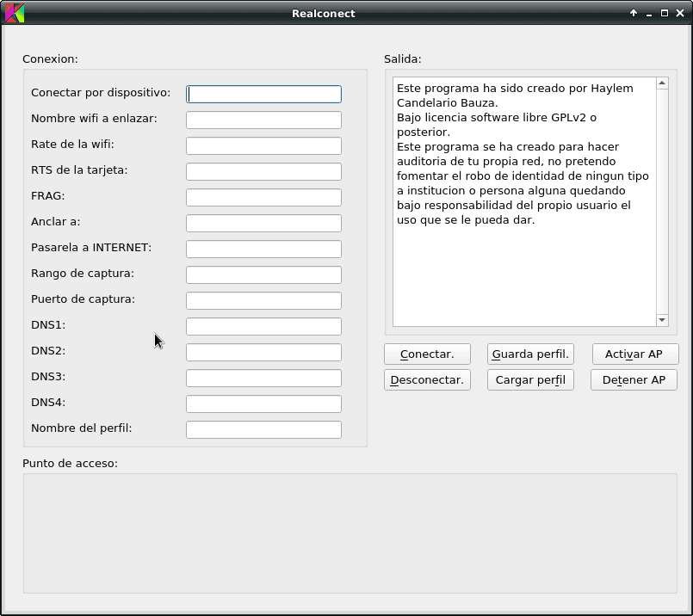Click the Nombre del perfil field
Image resolution: width=693 pixels, height=616 pixels.
263,429
